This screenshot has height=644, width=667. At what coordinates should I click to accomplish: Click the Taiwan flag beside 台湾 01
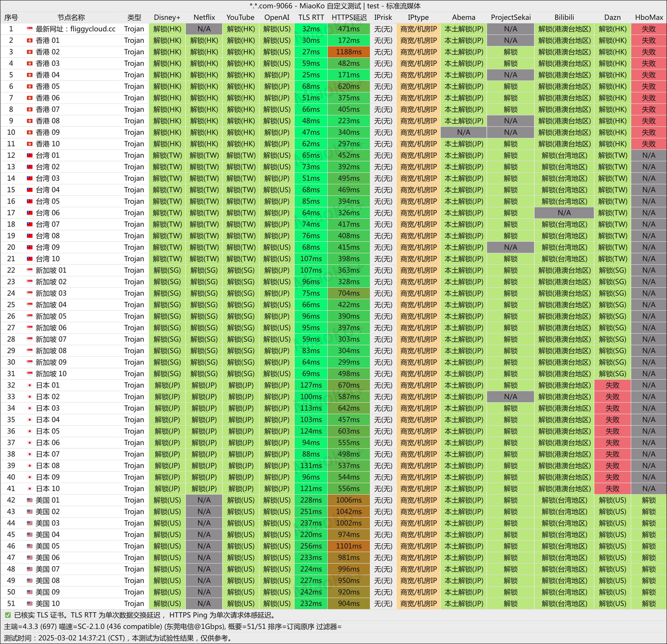(x=30, y=155)
